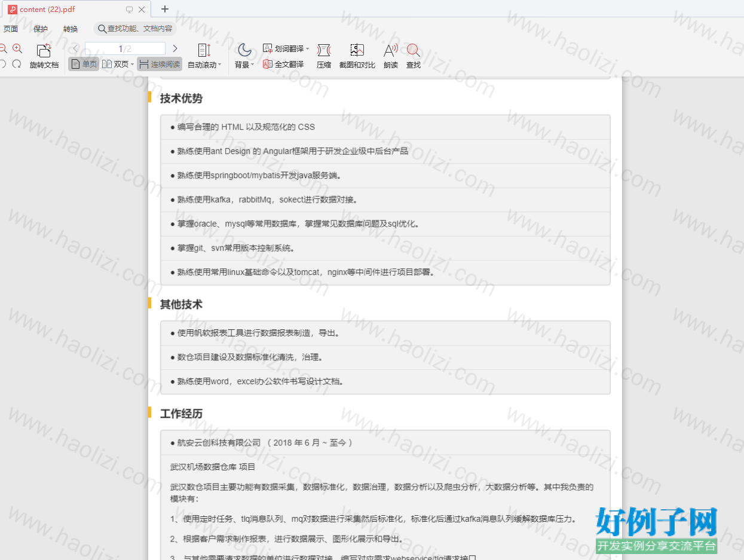
Task: Click the 自动滚动 auto scroll icon
Action: pyautogui.click(x=204, y=50)
